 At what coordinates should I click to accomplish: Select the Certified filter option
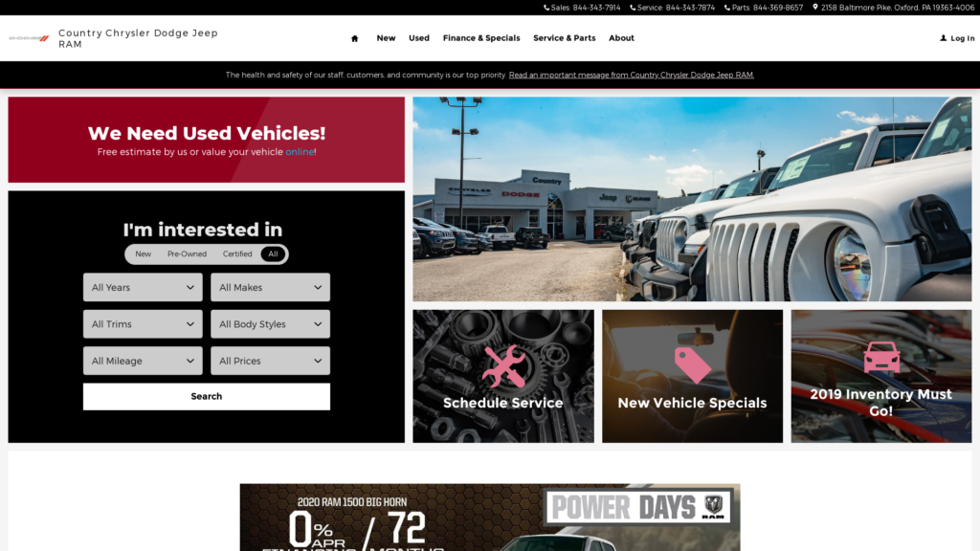(237, 254)
